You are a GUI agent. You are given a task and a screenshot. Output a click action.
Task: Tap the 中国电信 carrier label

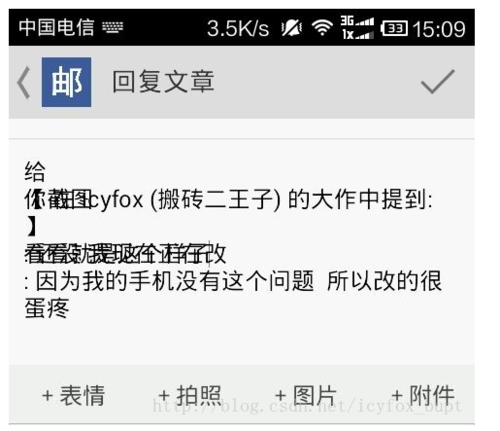point(57,27)
